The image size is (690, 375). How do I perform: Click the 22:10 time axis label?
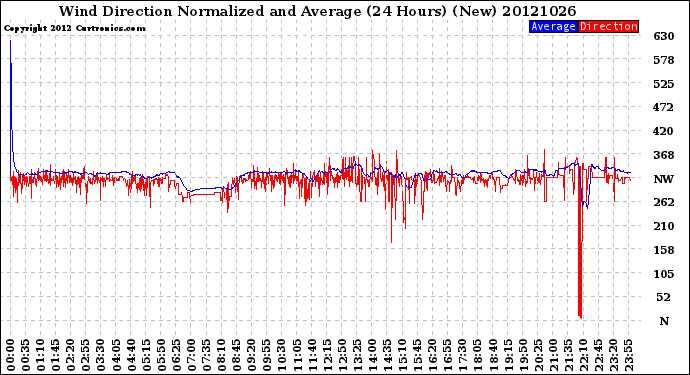[583, 355]
